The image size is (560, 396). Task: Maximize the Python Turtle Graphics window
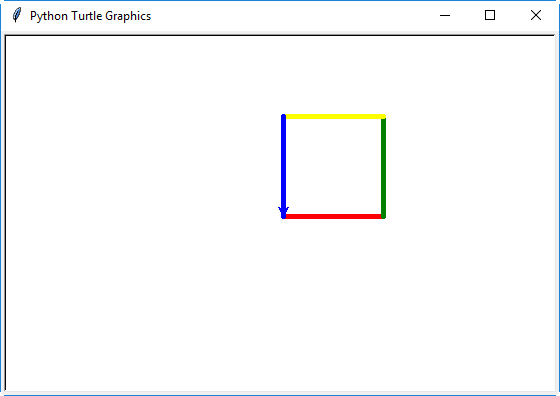click(490, 15)
